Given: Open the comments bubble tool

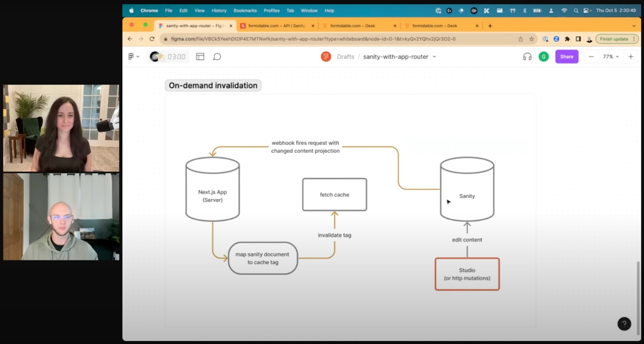Looking at the screenshot, I should pyautogui.click(x=217, y=57).
